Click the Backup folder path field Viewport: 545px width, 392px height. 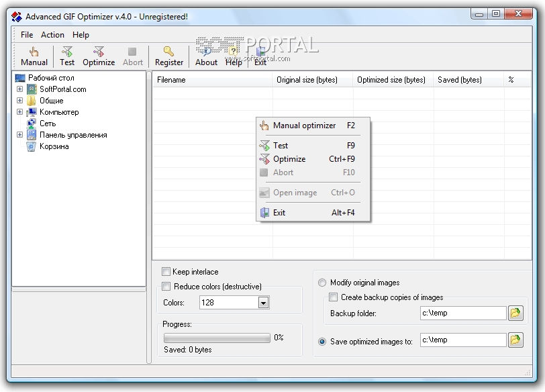click(463, 313)
